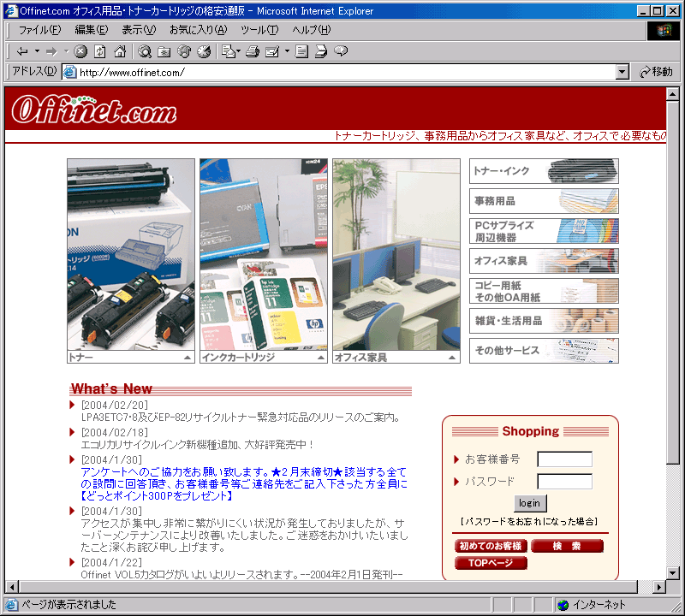The height and width of the screenshot is (616, 685).
Task: Click the triangle beside インクカートリッジ caption
Action: (x=320, y=358)
